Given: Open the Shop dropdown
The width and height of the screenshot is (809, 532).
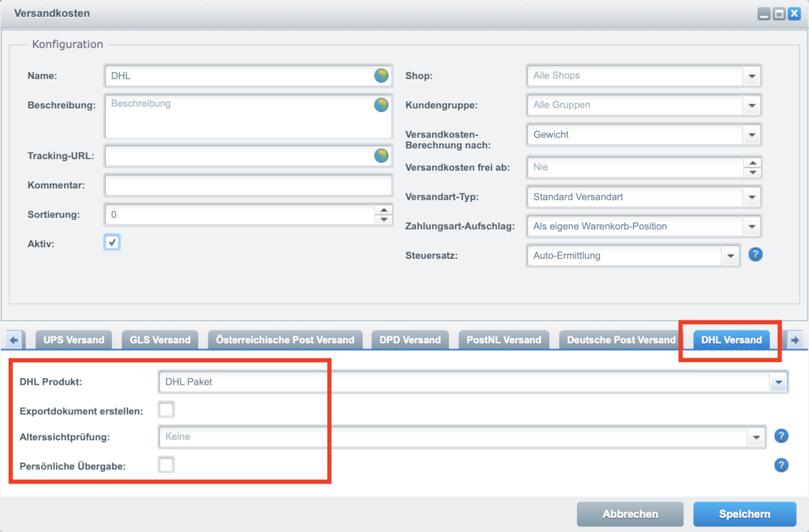Looking at the screenshot, I should pyautogui.click(x=752, y=76).
